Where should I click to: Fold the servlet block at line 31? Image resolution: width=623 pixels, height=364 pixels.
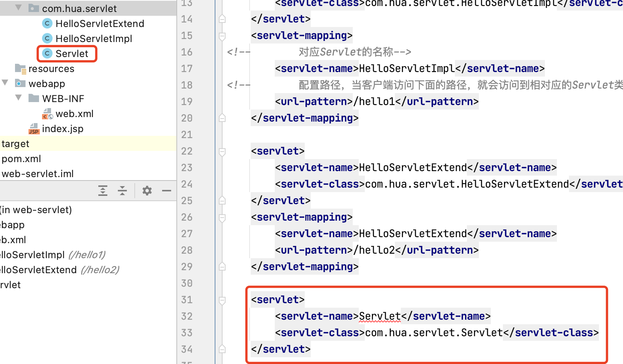[222, 300]
